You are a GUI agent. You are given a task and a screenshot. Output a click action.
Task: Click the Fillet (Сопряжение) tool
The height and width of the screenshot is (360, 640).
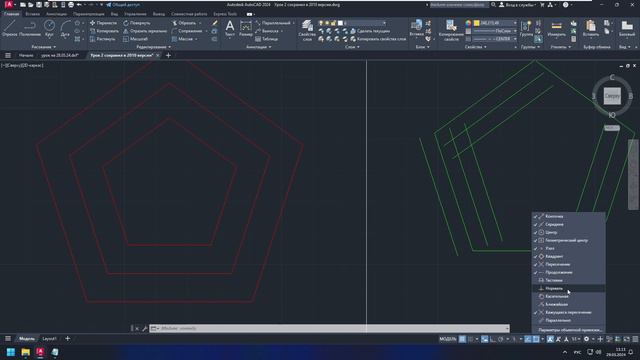pyautogui.click(x=187, y=31)
